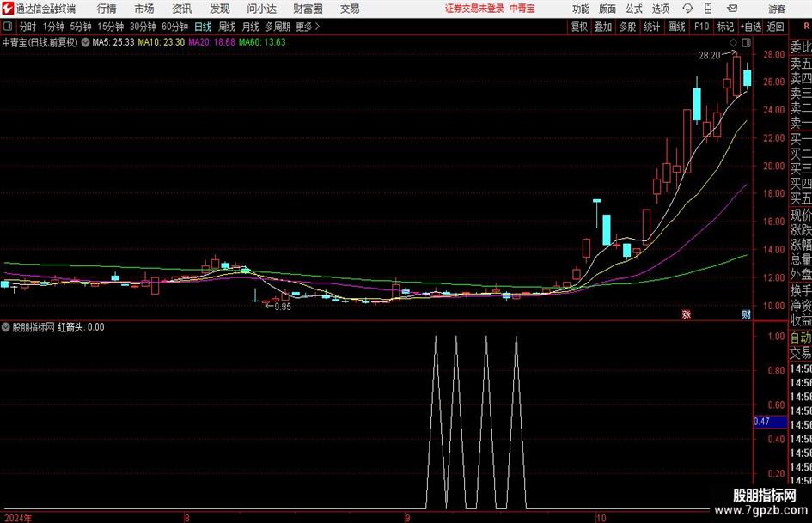Switch to the 月线 monthly tab
Viewport: 812px width, 523px height.
click(x=250, y=27)
